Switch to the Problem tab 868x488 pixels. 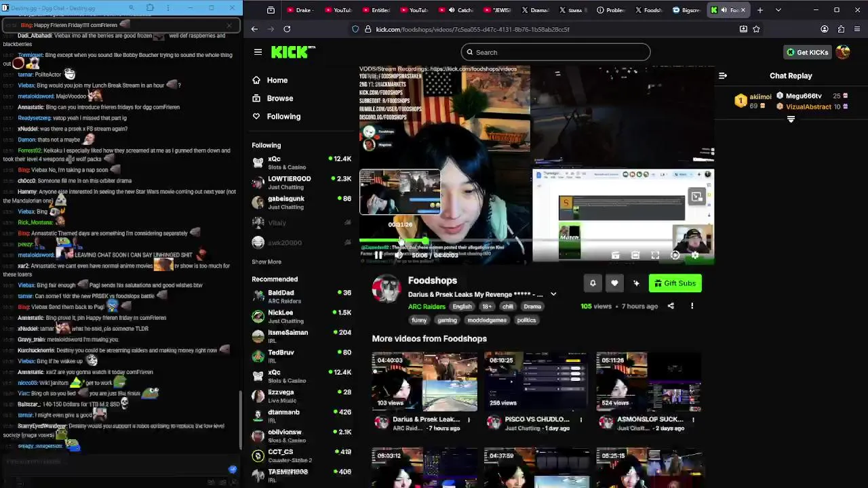coord(612,10)
